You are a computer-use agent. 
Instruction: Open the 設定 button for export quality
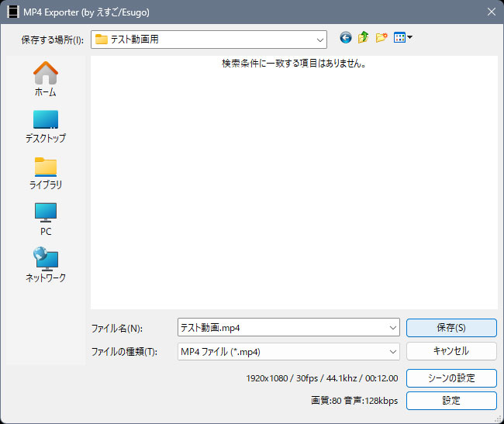click(451, 401)
